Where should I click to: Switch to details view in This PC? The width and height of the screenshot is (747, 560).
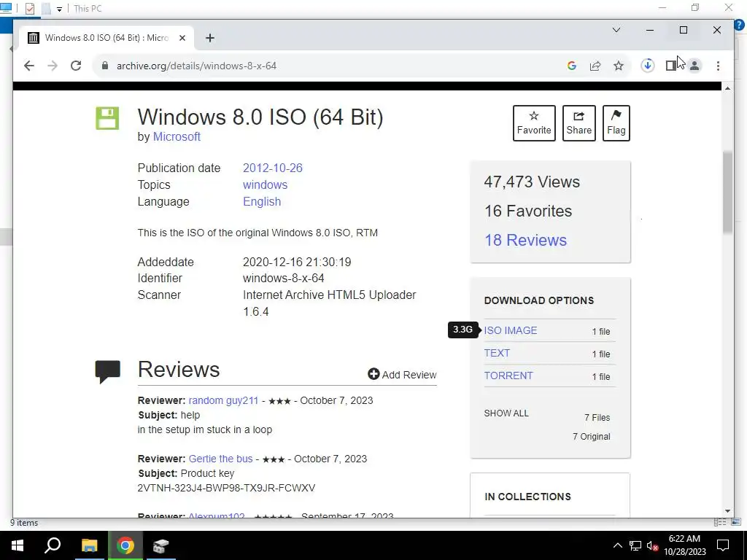click(720, 522)
